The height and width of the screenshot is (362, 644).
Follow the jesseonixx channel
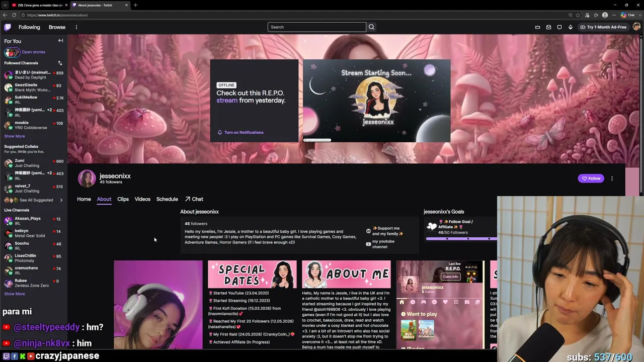591,178
